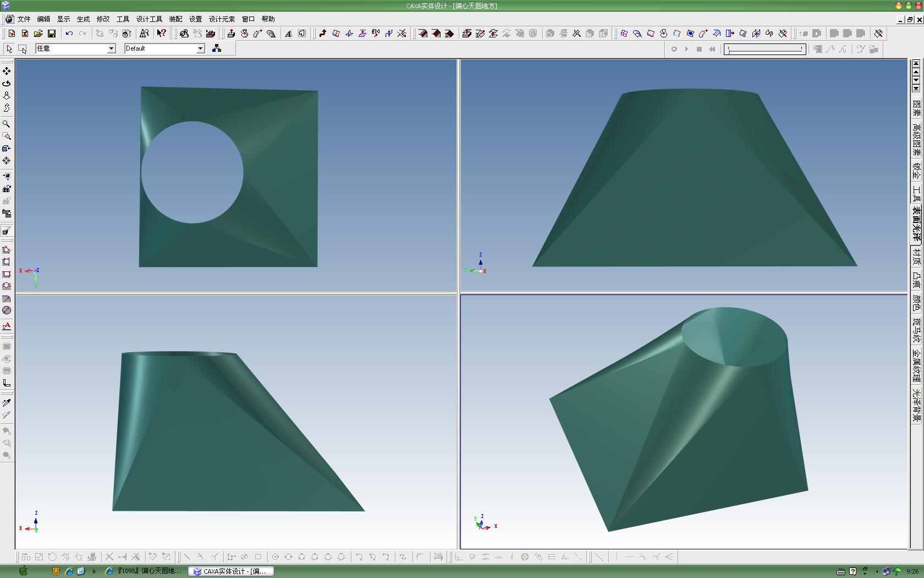Switch to the 光泽背景 catalog tab
Image resolution: width=924 pixels, height=578 pixels.
point(916,405)
